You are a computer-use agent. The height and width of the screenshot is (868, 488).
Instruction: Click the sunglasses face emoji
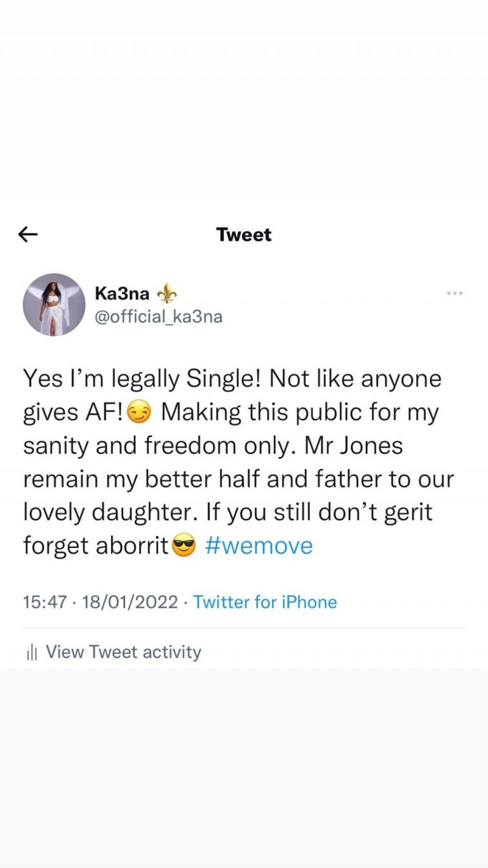[184, 546]
